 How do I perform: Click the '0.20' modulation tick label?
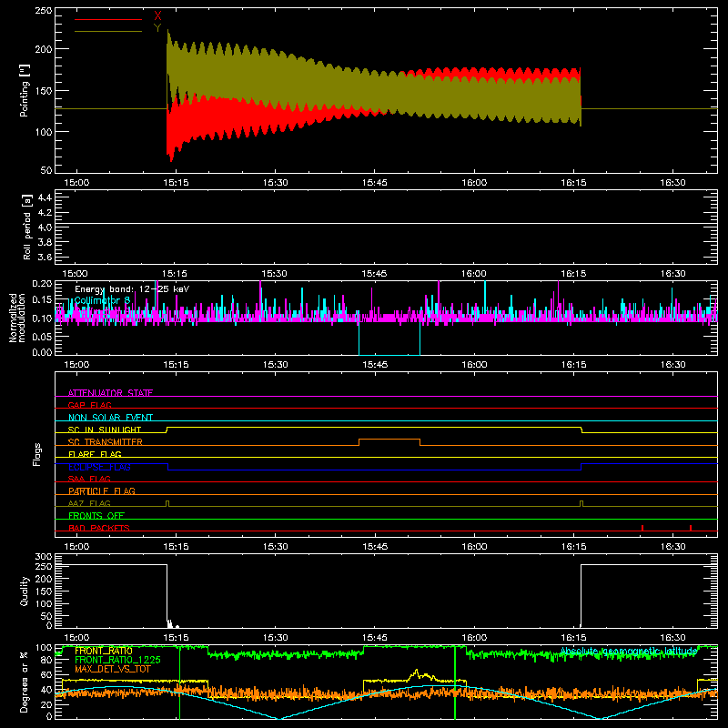pyautogui.click(x=42, y=283)
